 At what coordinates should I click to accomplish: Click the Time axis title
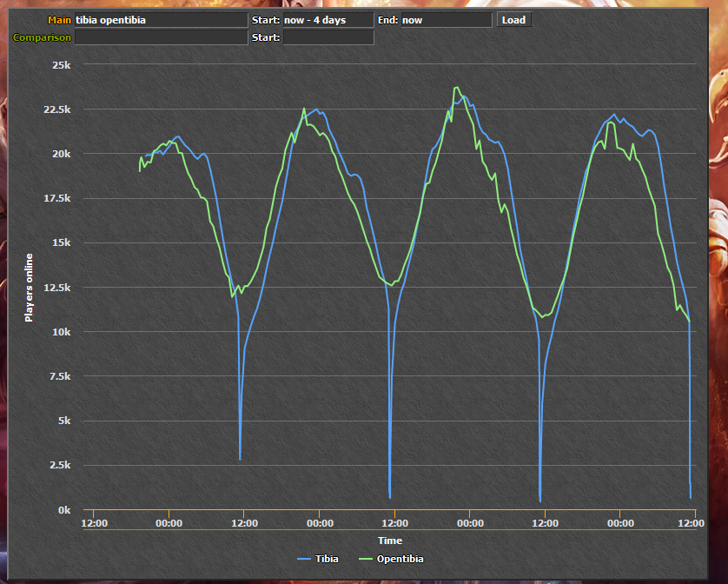[x=390, y=541]
